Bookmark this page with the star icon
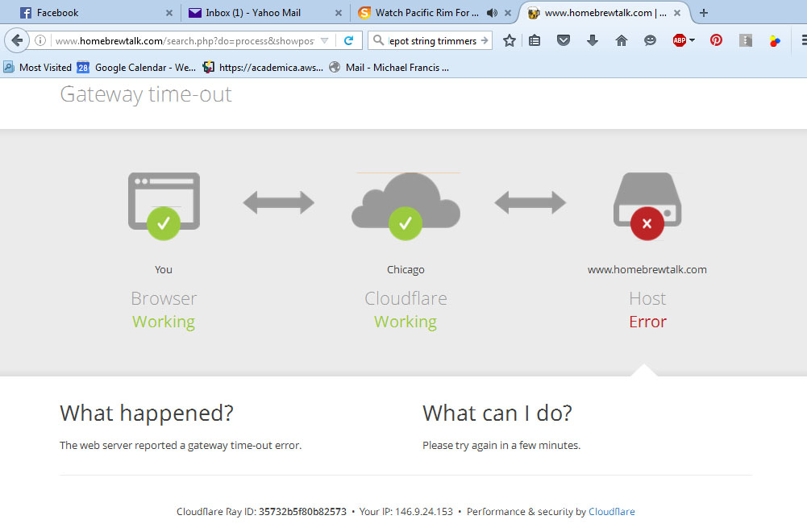This screenshot has height=532, width=807. pos(509,40)
